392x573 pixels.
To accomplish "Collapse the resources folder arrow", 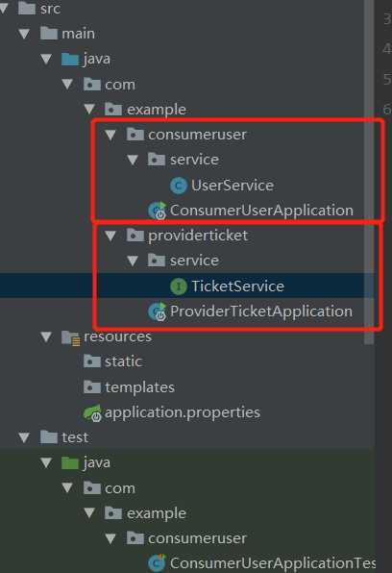I will pos(46,336).
